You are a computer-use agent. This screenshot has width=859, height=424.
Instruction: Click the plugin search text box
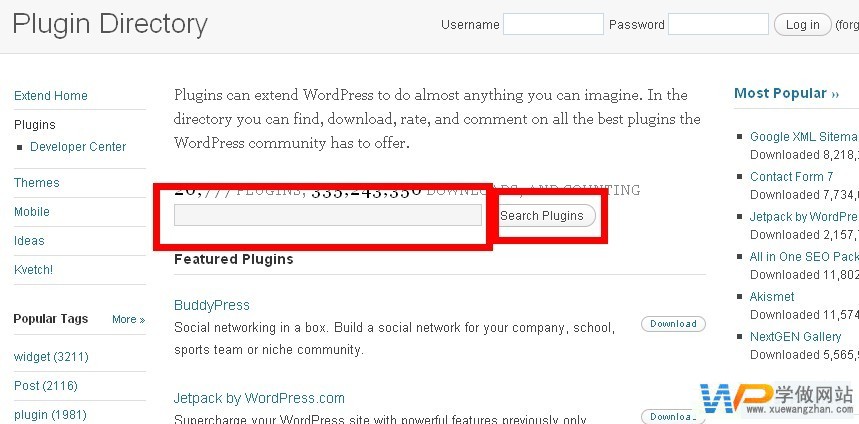327,215
